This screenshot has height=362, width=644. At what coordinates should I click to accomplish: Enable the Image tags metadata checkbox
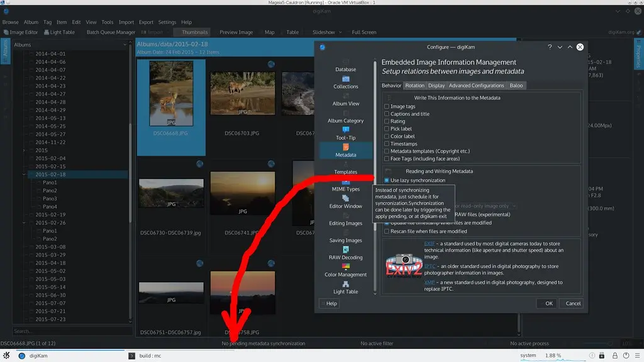pyautogui.click(x=387, y=106)
